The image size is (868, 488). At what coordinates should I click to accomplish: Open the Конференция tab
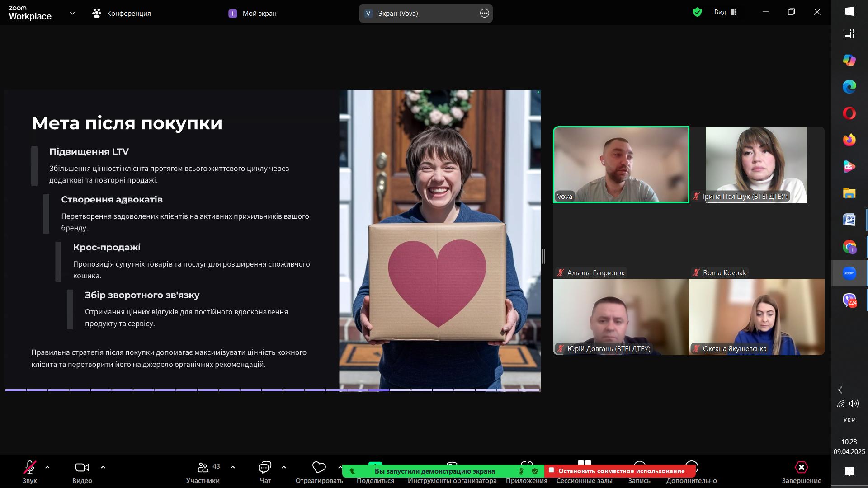click(122, 13)
